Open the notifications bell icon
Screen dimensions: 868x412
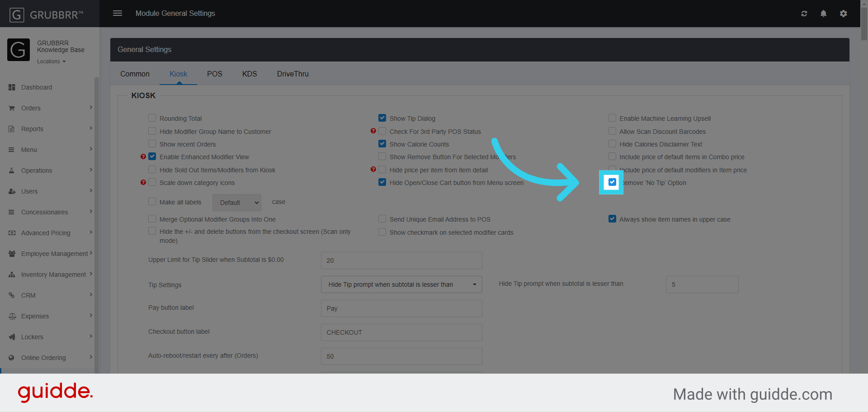coord(823,14)
